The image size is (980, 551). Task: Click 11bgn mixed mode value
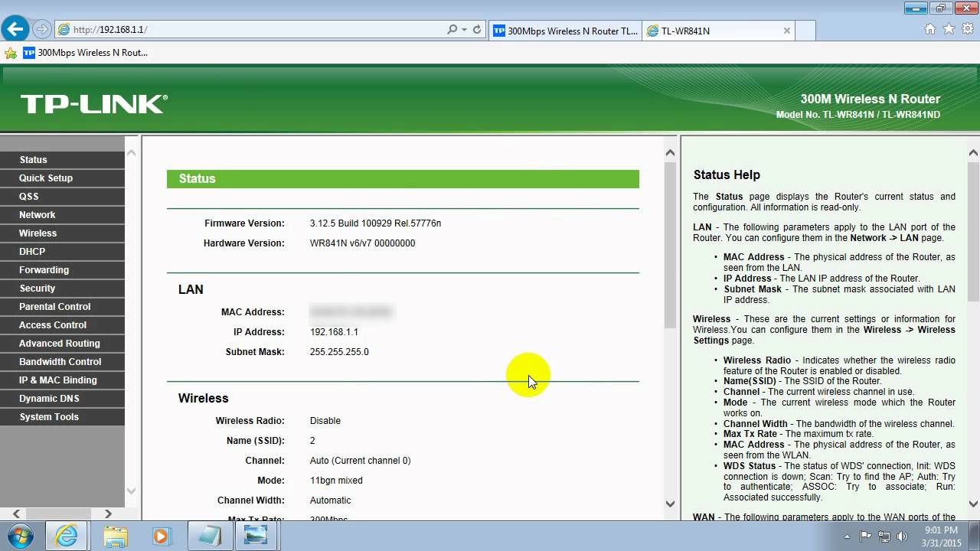coord(336,481)
